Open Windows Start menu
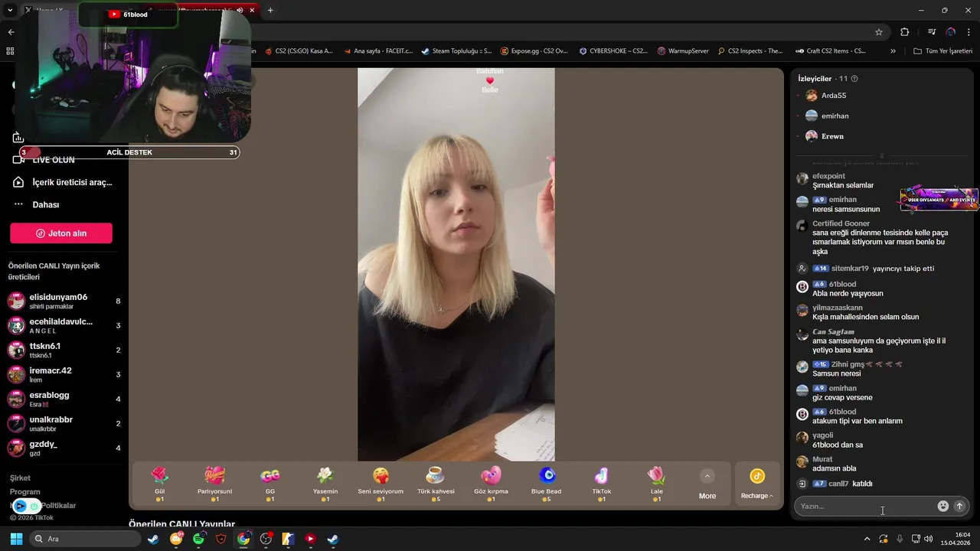 16,539
